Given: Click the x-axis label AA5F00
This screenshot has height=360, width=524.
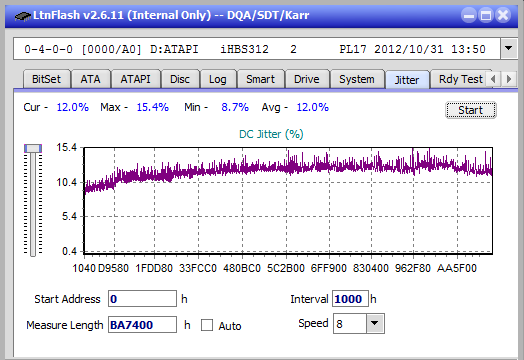Looking at the screenshot, I should pyautogui.click(x=456, y=268).
